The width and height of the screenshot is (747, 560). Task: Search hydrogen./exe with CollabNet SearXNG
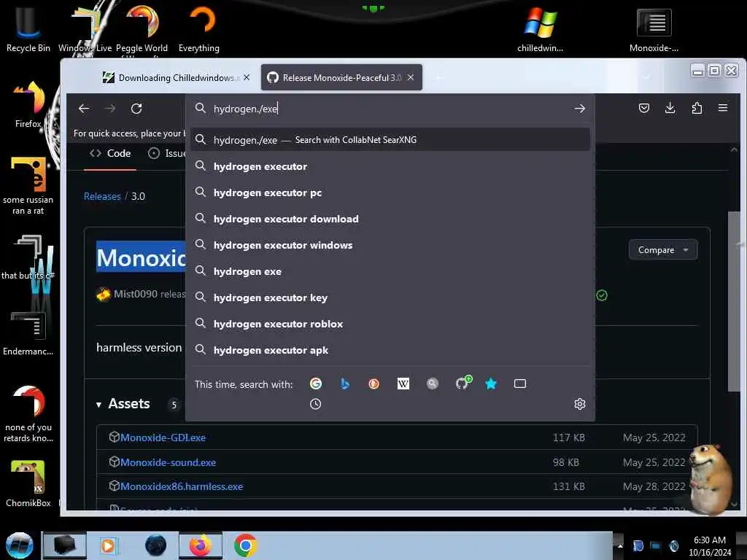390,139
